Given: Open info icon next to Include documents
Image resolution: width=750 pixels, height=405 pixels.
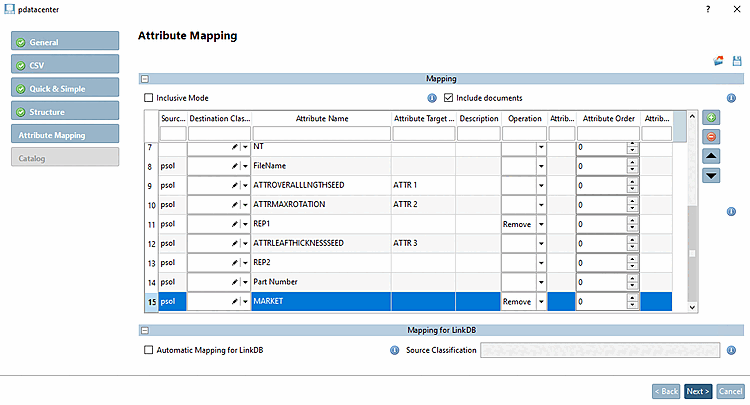Looking at the screenshot, I should pos(731,98).
